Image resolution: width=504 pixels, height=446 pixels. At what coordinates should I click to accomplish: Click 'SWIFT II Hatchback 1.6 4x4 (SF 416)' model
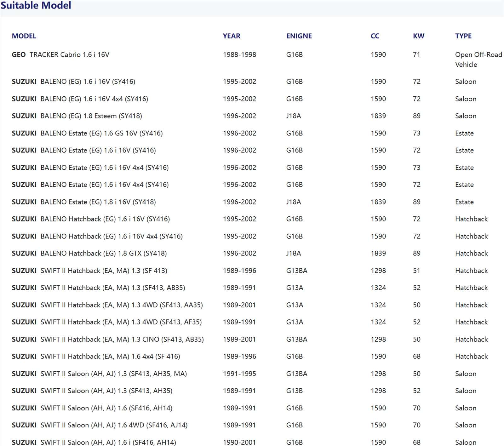pyautogui.click(x=110, y=356)
